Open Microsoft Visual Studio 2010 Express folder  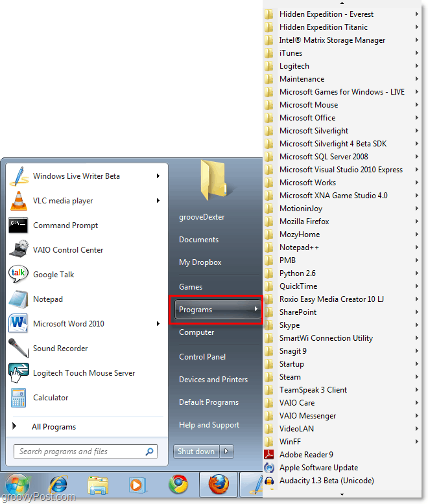tap(342, 170)
